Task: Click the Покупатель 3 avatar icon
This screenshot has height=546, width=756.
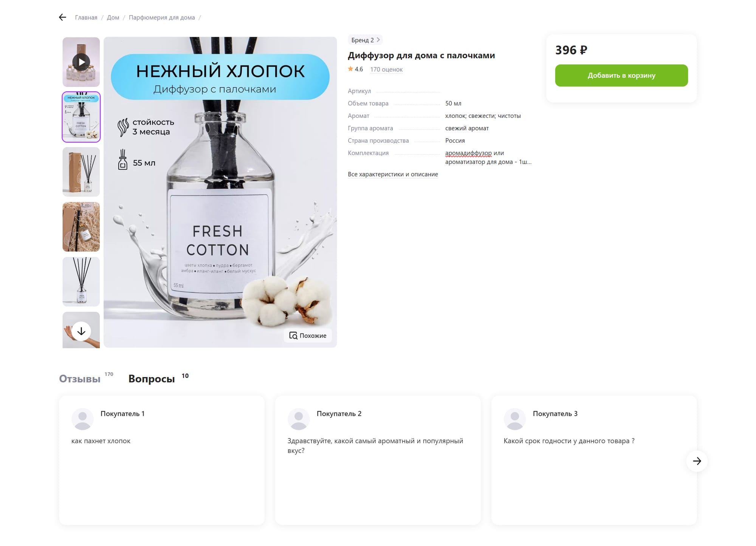Action: 515,419
